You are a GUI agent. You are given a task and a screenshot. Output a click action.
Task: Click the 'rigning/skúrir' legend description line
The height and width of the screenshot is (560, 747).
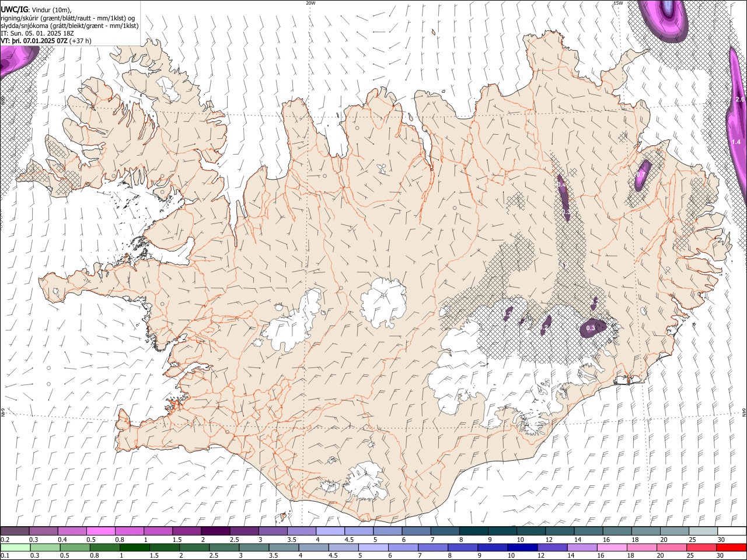pyautogui.click(x=68, y=18)
